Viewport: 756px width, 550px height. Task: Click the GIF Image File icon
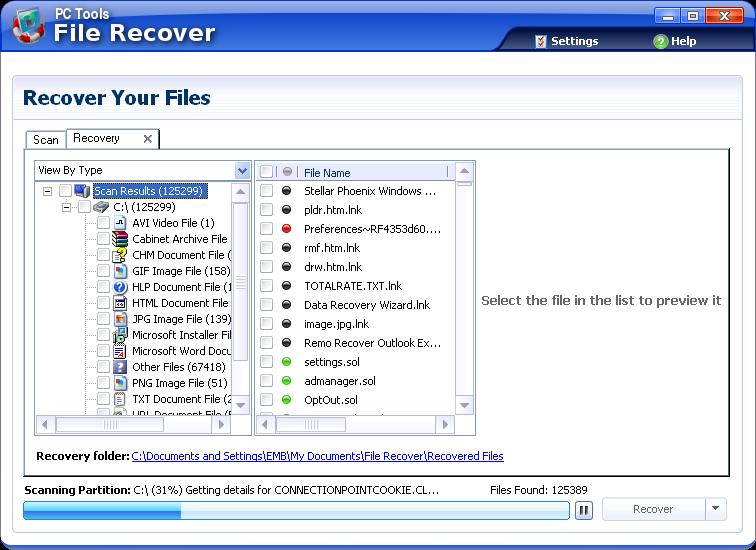[120, 271]
